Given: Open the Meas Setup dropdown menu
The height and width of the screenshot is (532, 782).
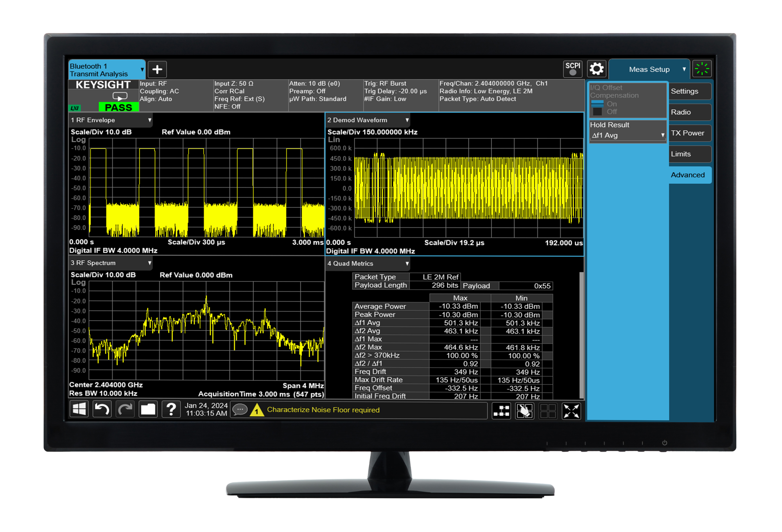Looking at the screenshot, I should pyautogui.click(x=649, y=69).
